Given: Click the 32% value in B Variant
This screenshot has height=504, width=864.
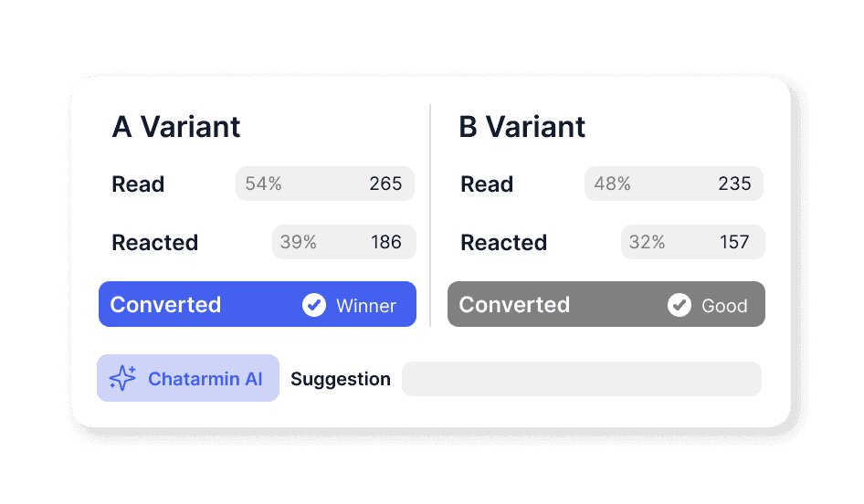Looking at the screenshot, I should pos(647,242).
